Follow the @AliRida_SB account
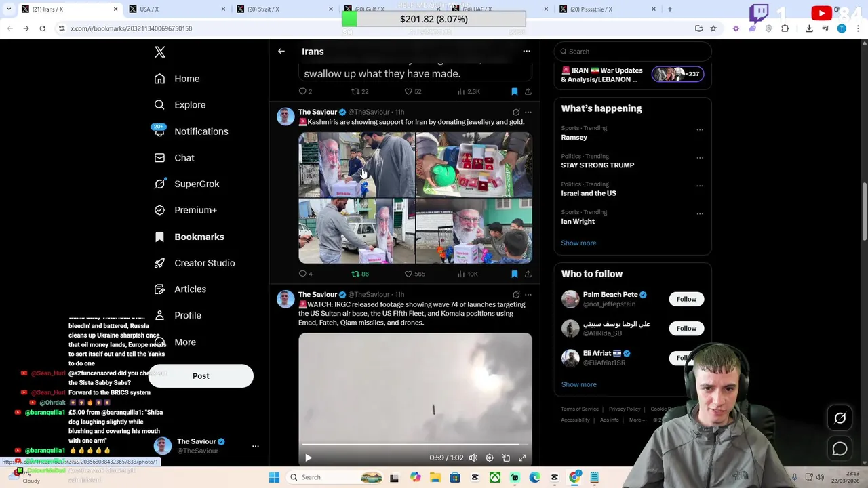Viewport: 868px width, 488px height. click(686, 329)
